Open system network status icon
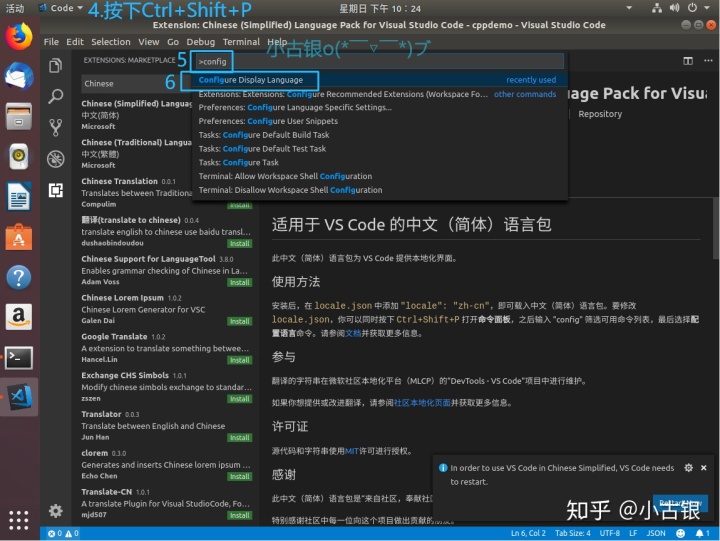Screen dimensions: 720x541 click(x=657, y=8)
